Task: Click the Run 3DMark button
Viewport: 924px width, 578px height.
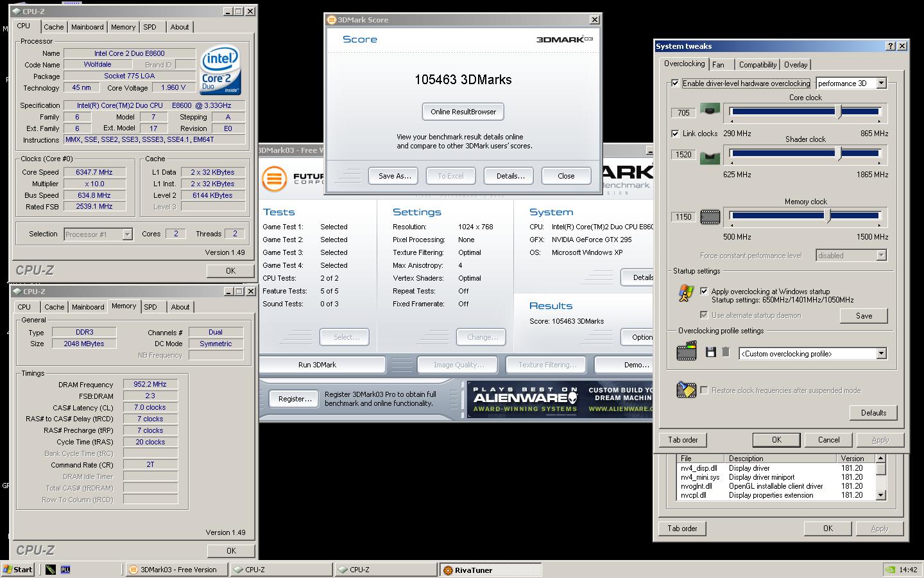Action: coord(322,365)
